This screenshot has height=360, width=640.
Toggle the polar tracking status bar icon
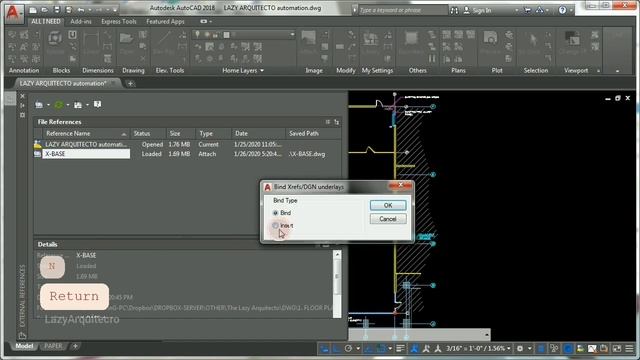(348, 349)
